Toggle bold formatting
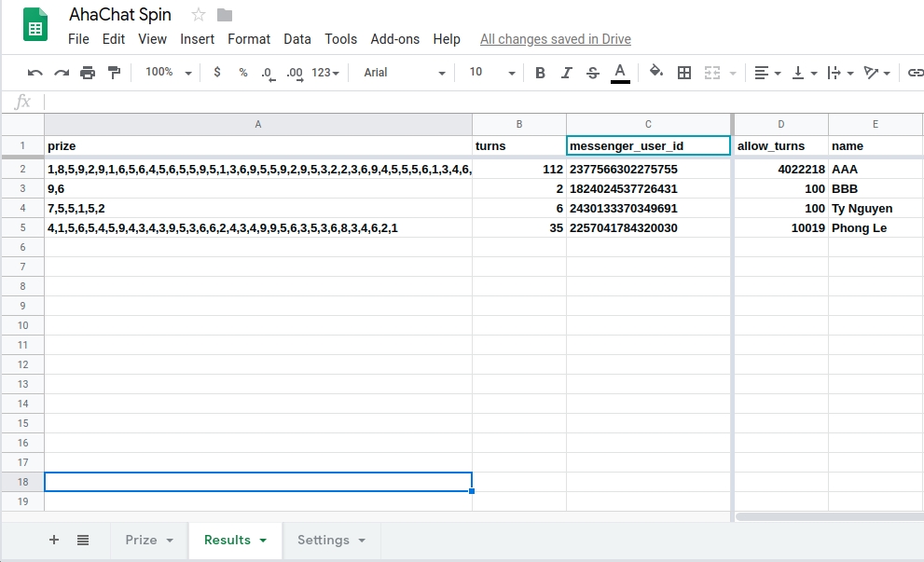The image size is (924, 562). 541,73
